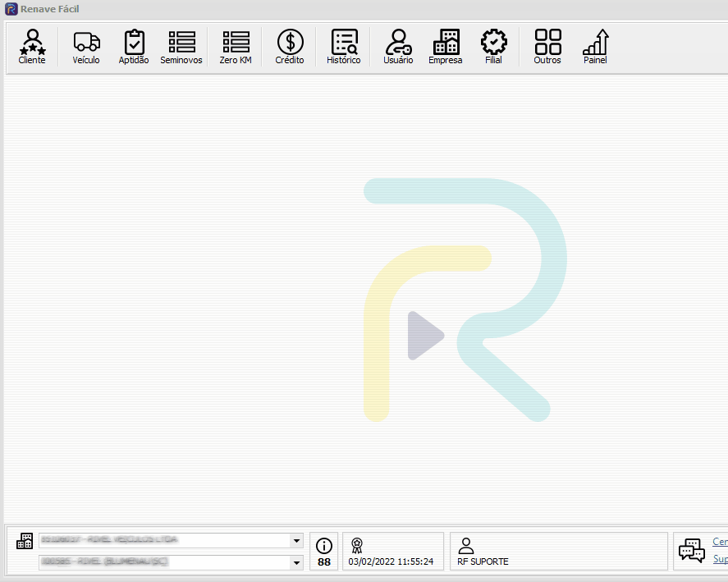Image resolution: width=728 pixels, height=582 pixels.
Task: Open the lower support link beside chat icon
Action: (x=721, y=559)
